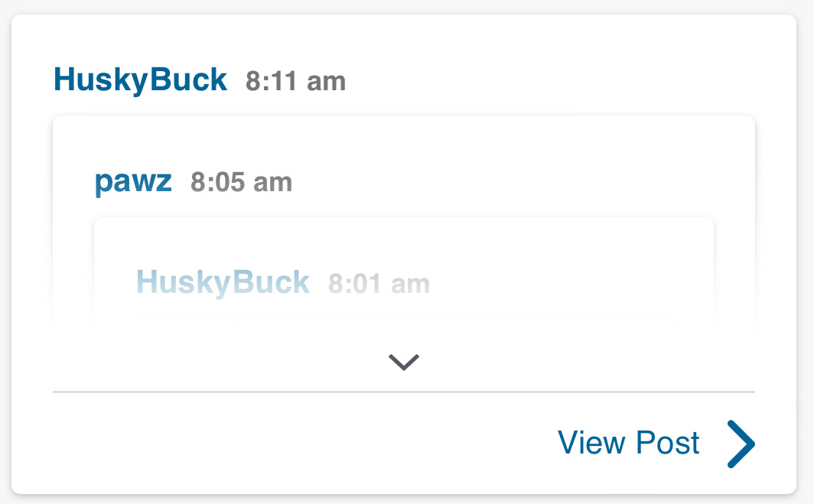The height and width of the screenshot is (504, 814).
Task: Click the 8:11 am timestamp
Action: (x=296, y=81)
